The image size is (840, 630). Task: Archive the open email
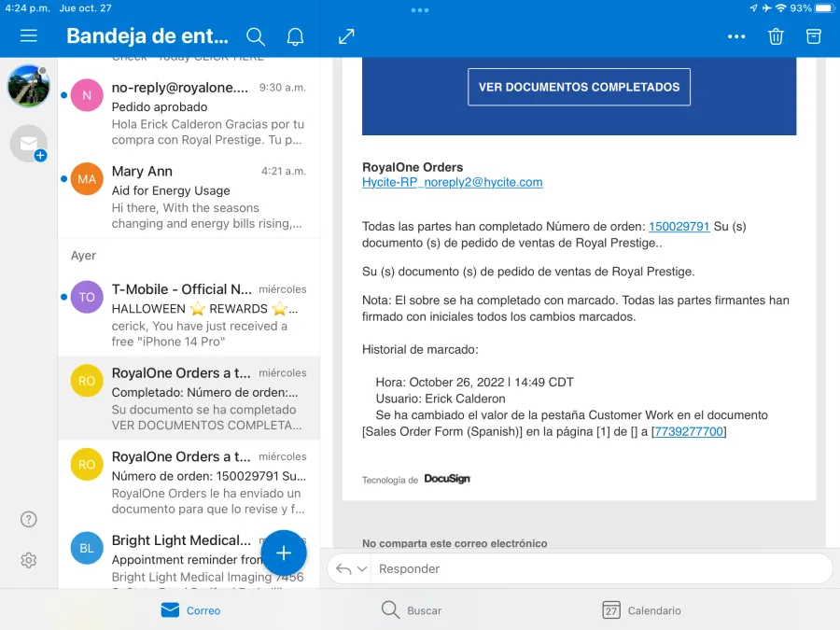[814, 36]
